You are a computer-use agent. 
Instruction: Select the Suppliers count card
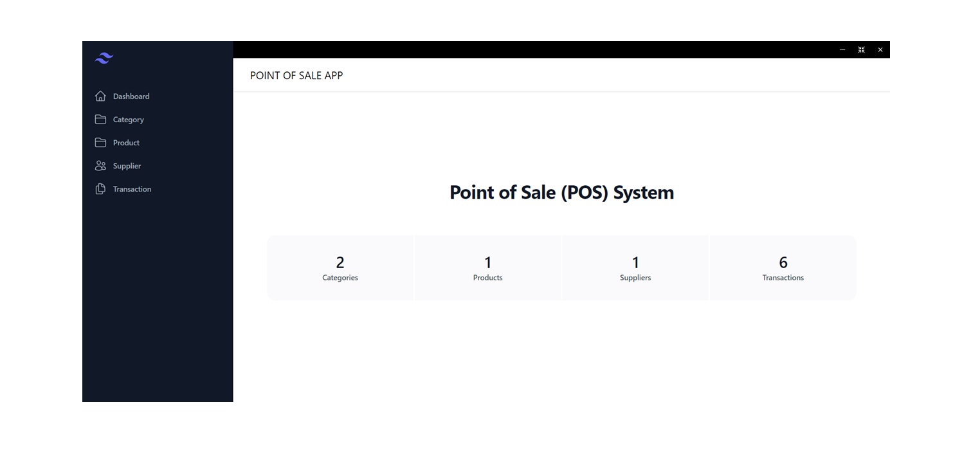pyautogui.click(x=635, y=268)
